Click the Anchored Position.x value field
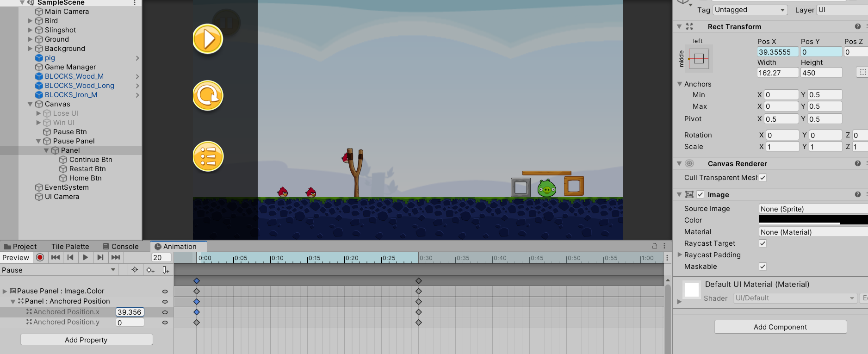 tap(130, 312)
